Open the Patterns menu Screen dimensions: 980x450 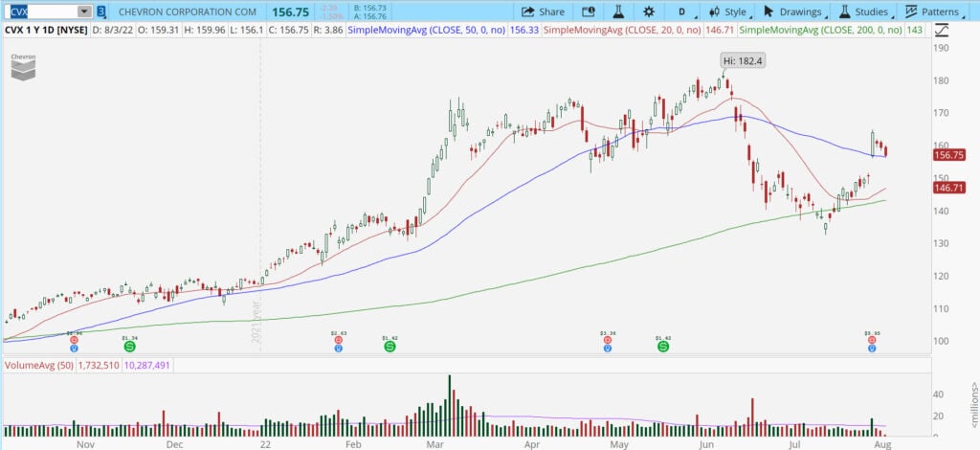(934, 11)
